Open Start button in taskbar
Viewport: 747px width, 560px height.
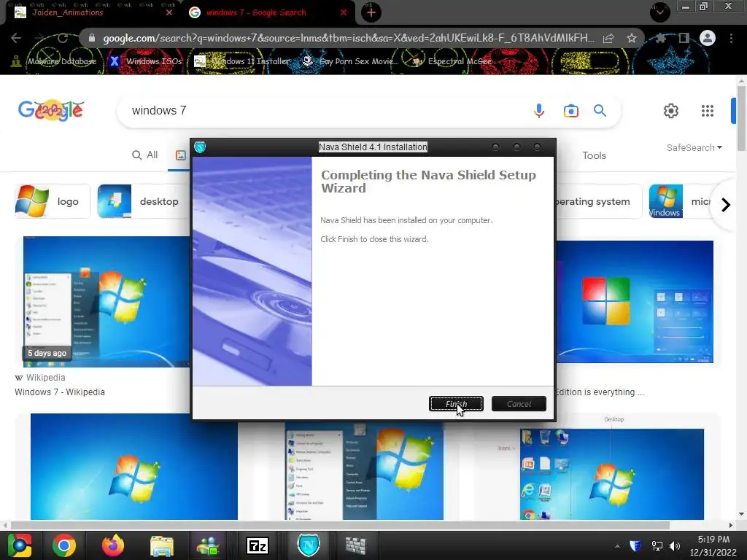pos(20,545)
